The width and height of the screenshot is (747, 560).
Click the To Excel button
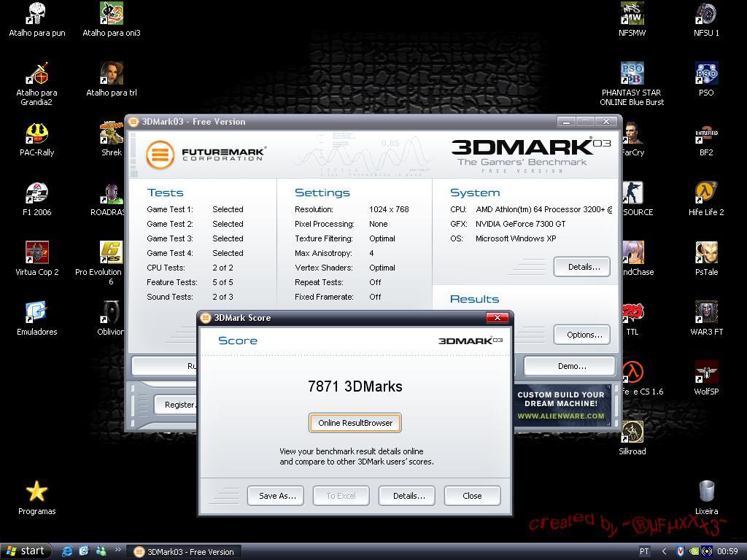click(341, 496)
